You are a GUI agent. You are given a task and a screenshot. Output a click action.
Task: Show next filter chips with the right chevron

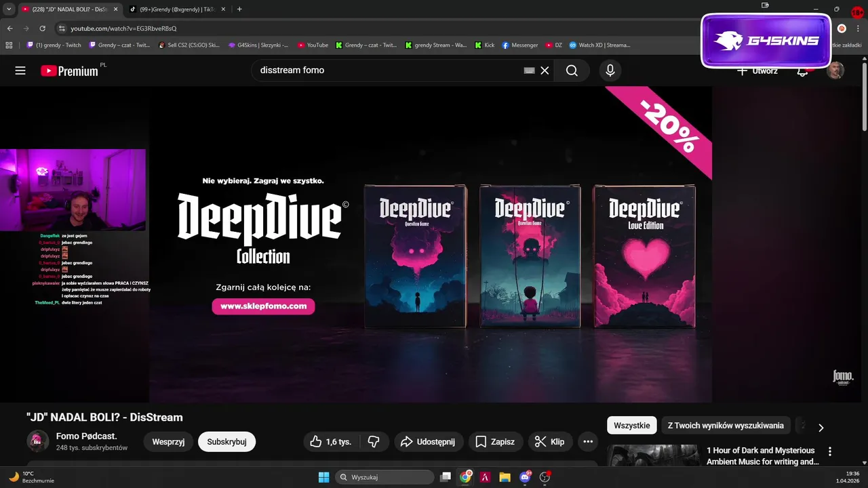[x=821, y=428]
